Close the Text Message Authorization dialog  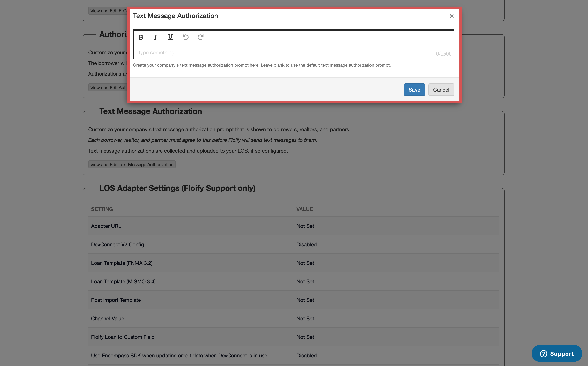pos(451,16)
